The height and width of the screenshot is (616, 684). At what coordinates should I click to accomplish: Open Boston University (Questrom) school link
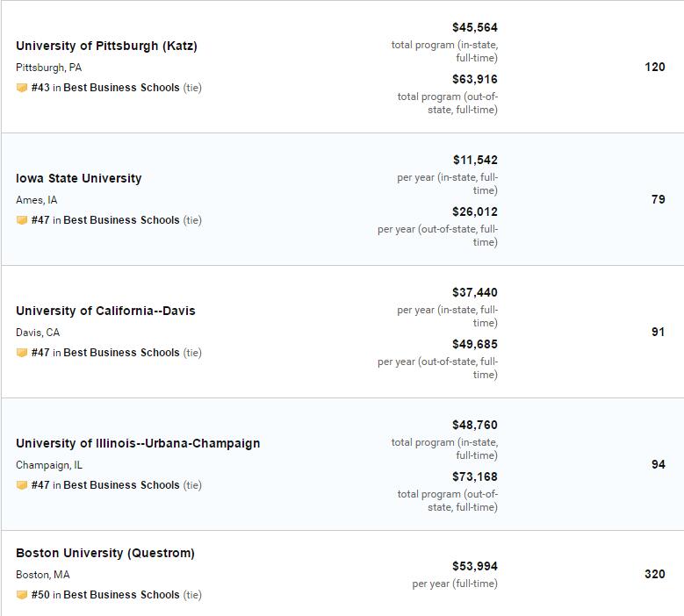(x=105, y=553)
